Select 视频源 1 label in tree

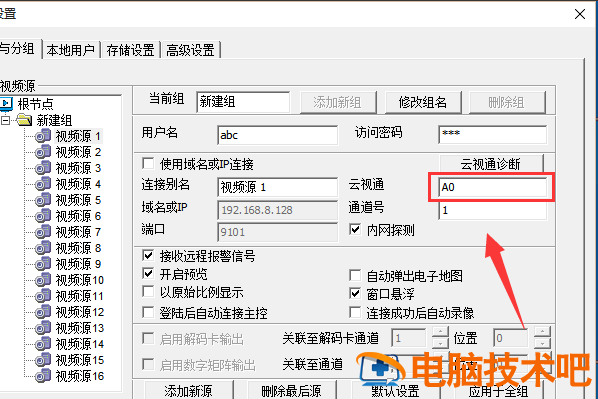point(78,136)
